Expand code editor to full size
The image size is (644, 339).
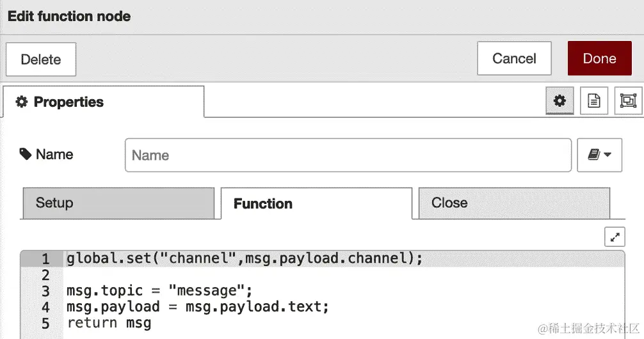615,237
